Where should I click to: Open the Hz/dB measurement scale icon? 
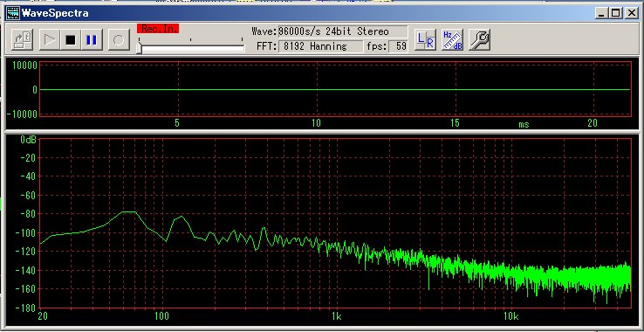click(452, 40)
